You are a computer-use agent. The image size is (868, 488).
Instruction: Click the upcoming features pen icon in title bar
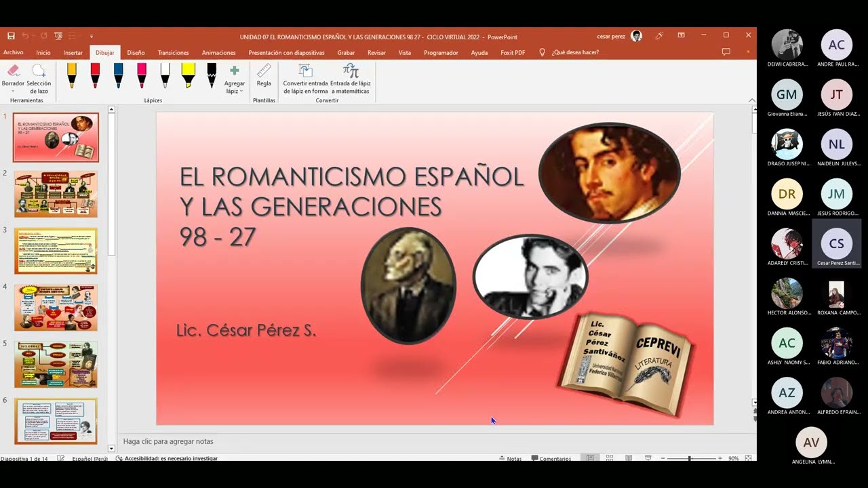coord(659,35)
